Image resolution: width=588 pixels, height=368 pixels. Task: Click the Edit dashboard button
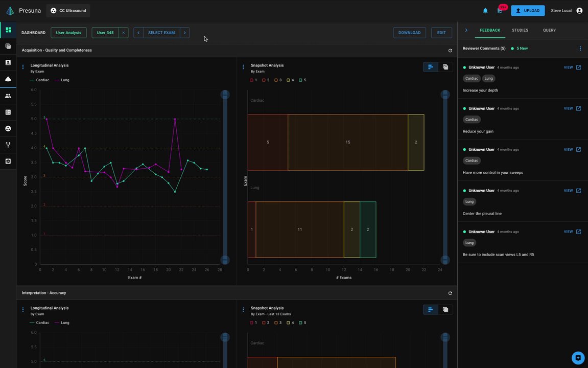click(x=441, y=33)
